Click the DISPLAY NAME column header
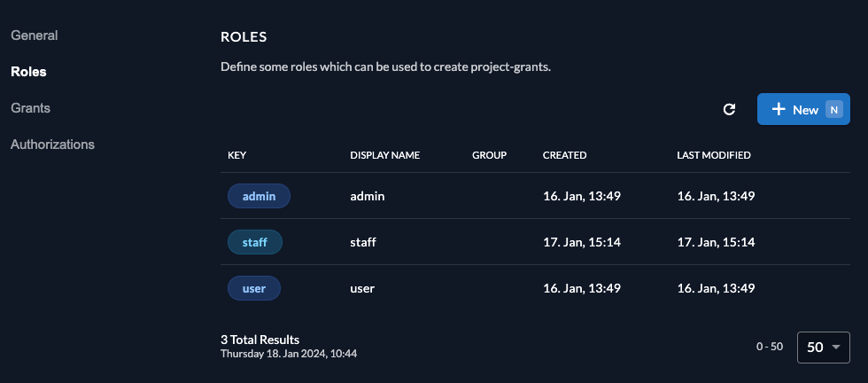This screenshot has width=868, height=383. pyautogui.click(x=384, y=155)
